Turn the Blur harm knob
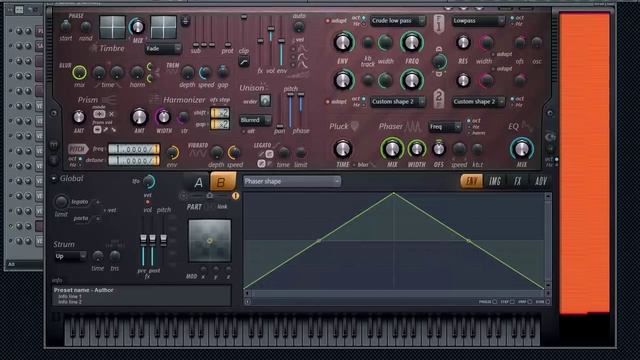This screenshot has width=640, height=360. click(x=137, y=73)
